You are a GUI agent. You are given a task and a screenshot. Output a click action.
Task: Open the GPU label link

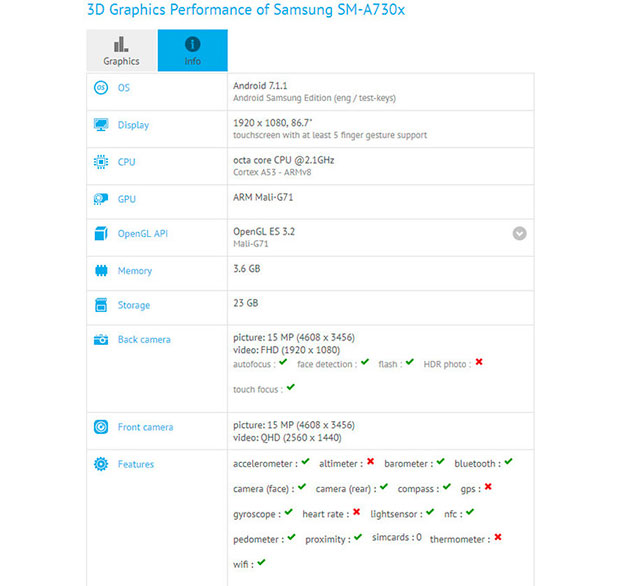coord(127,199)
